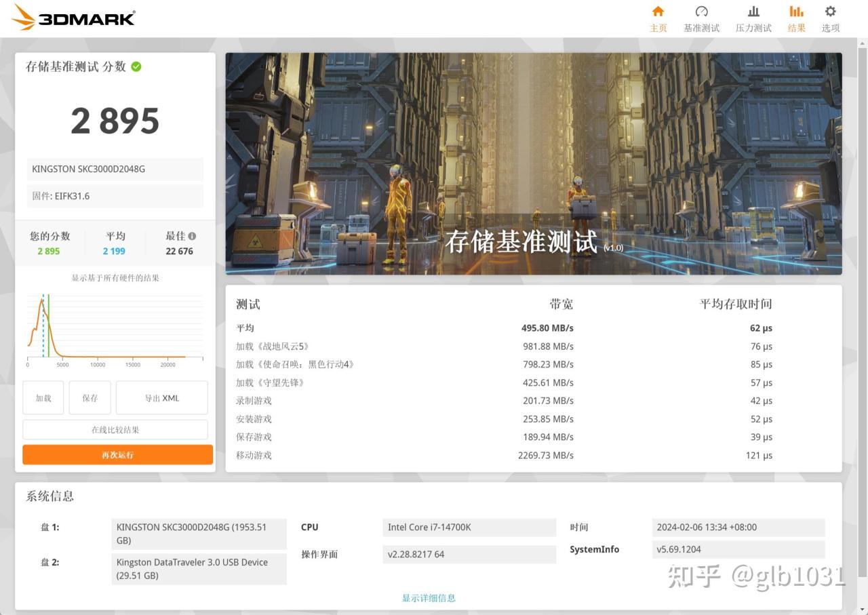Click the 在线比较结果 button
This screenshot has width=868, height=615.
point(115,430)
